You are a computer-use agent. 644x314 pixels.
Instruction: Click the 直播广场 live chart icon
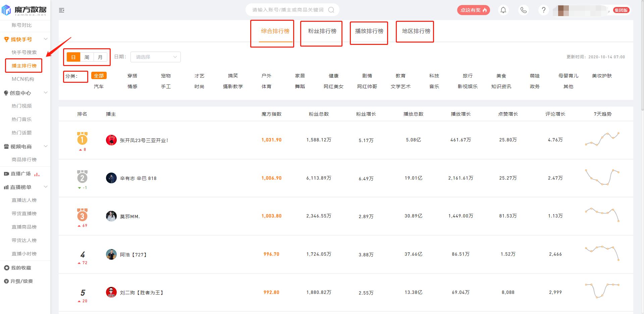click(x=37, y=174)
